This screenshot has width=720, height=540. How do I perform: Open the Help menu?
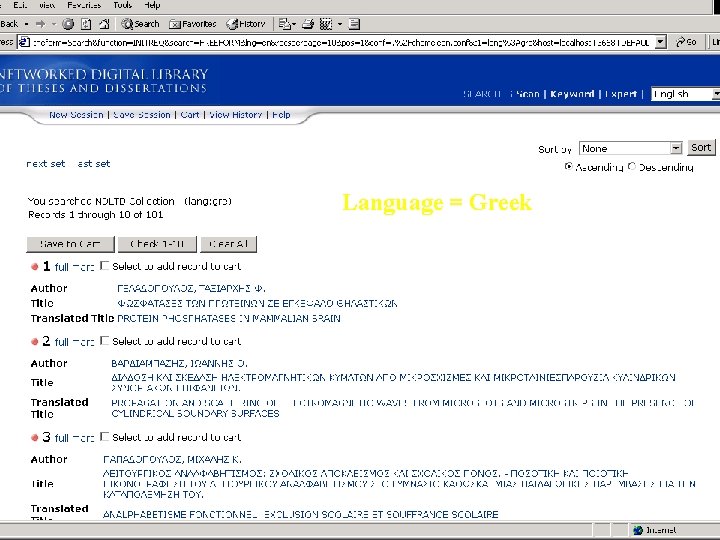coord(152,6)
